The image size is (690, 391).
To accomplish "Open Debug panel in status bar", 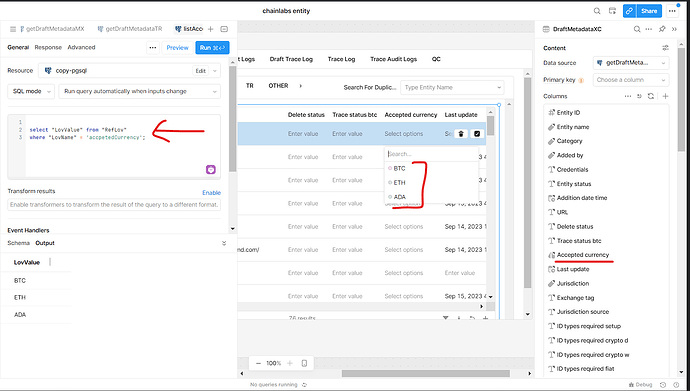I will (640, 385).
